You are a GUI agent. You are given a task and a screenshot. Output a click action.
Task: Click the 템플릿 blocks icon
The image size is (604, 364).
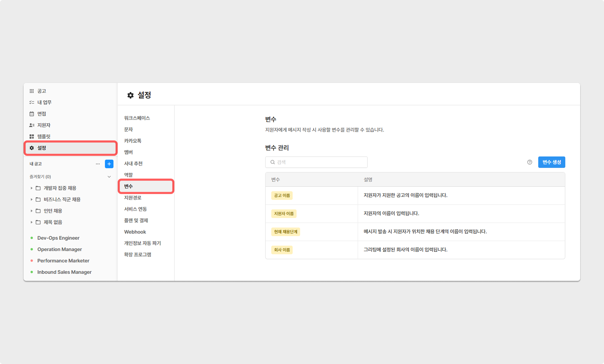pyautogui.click(x=32, y=136)
